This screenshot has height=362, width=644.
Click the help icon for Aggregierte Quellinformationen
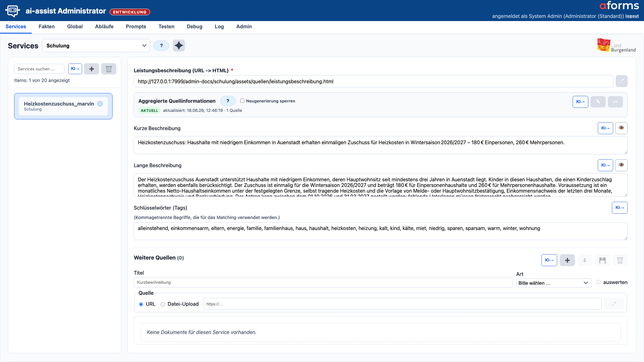pos(228,101)
